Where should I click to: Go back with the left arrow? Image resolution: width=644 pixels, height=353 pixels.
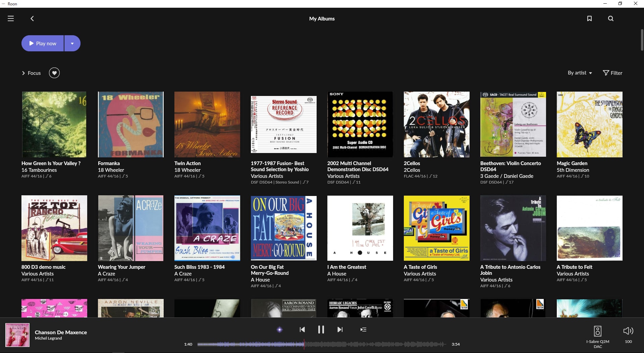[32, 18]
